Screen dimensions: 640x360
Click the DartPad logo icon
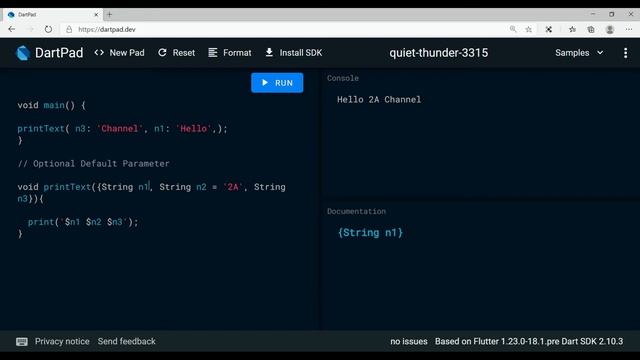pos(23,53)
